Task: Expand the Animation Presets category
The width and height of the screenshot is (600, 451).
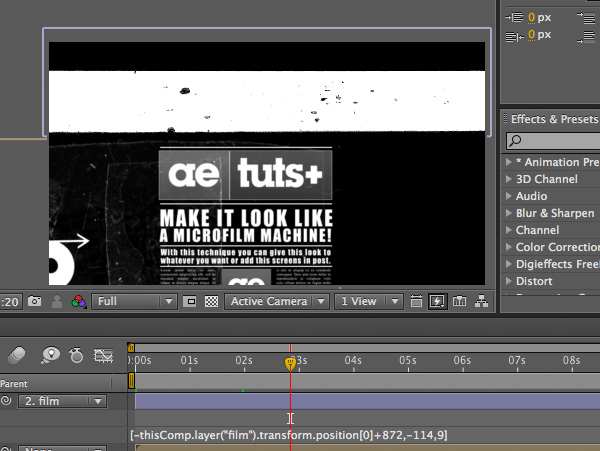Action: pyautogui.click(x=509, y=162)
